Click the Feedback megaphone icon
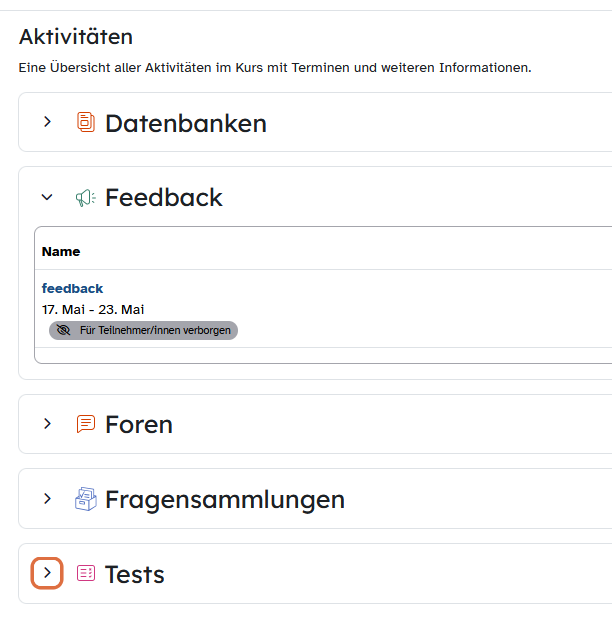612x630 pixels. click(x=86, y=198)
